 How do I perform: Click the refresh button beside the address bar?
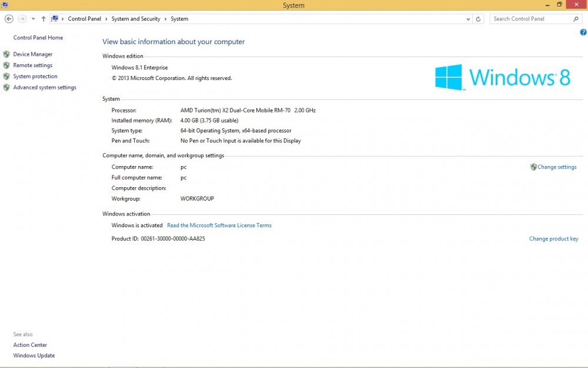click(478, 19)
